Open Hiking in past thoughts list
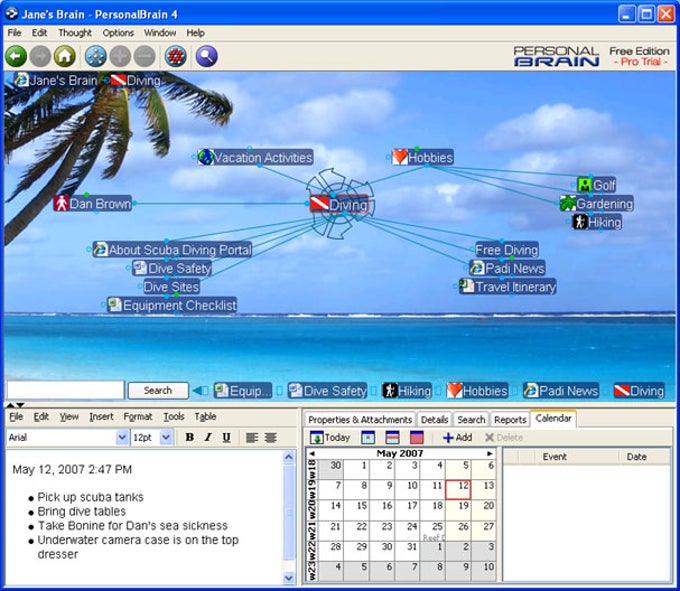This screenshot has height=591, width=680. (407, 391)
